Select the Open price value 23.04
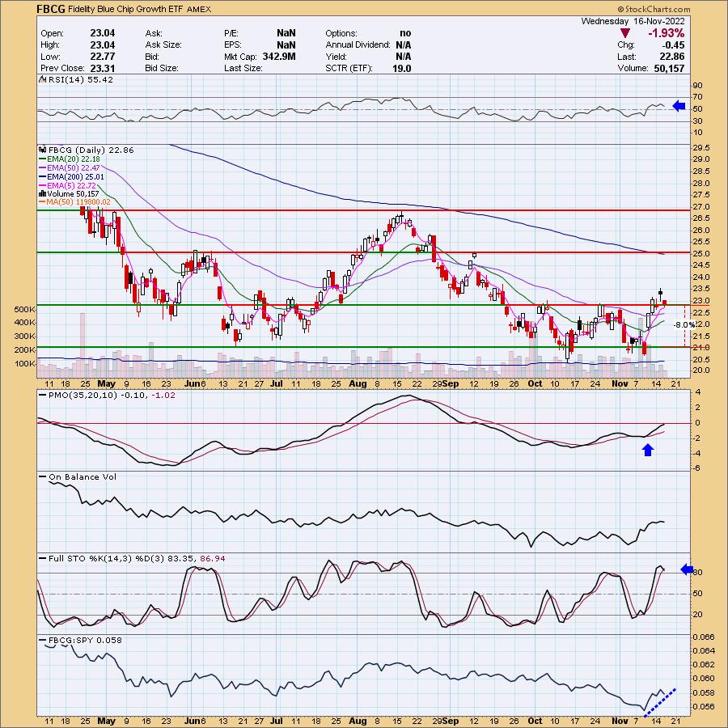This screenshot has height=728, width=728. pyautogui.click(x=102, y=33)
